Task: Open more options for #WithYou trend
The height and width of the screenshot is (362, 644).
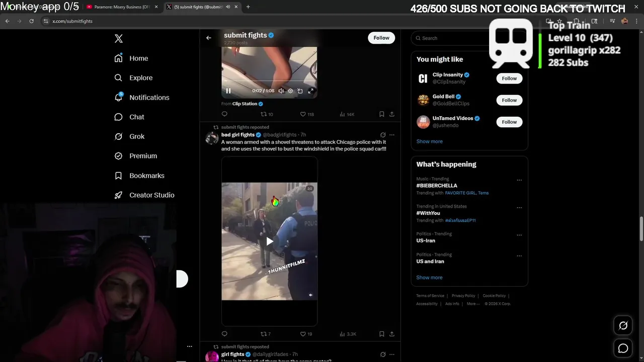Action: pos(519,208)
